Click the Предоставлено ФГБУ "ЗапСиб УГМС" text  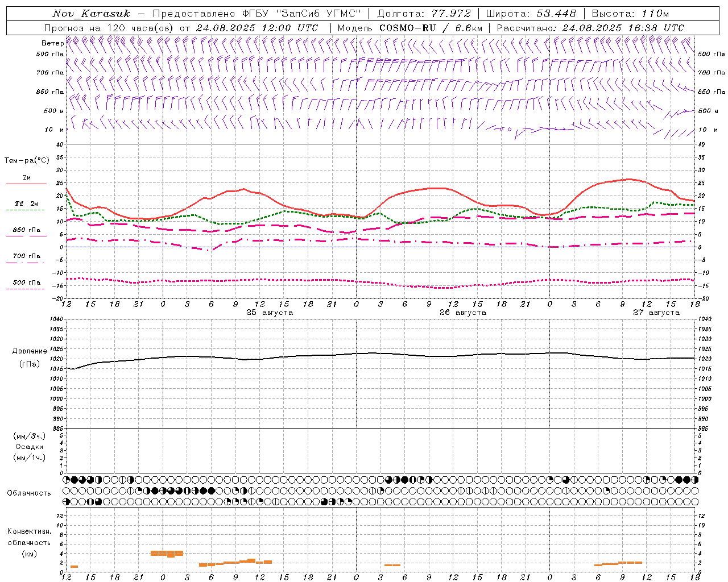[257, 14]
